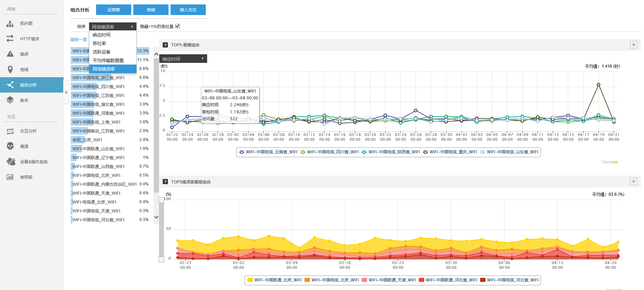644x290 pixels.
Task: Select 活跃设备 from the sort options
Action: 102,52
